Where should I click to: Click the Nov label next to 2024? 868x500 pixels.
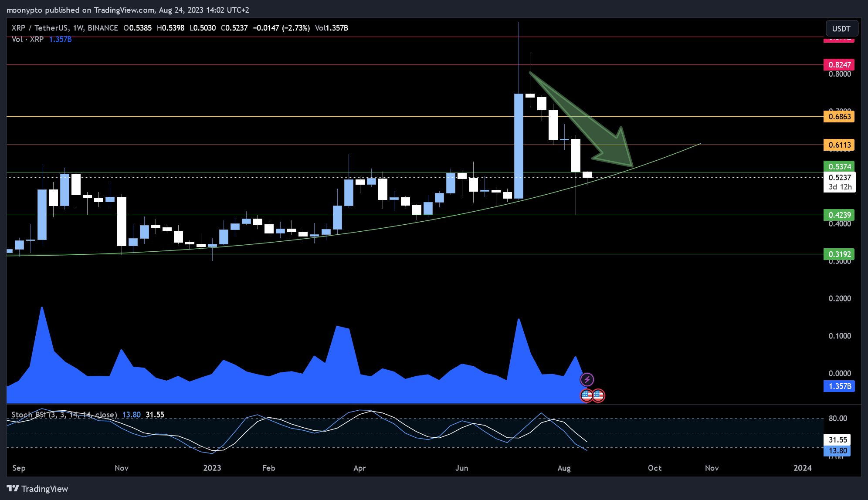(712, 468)
